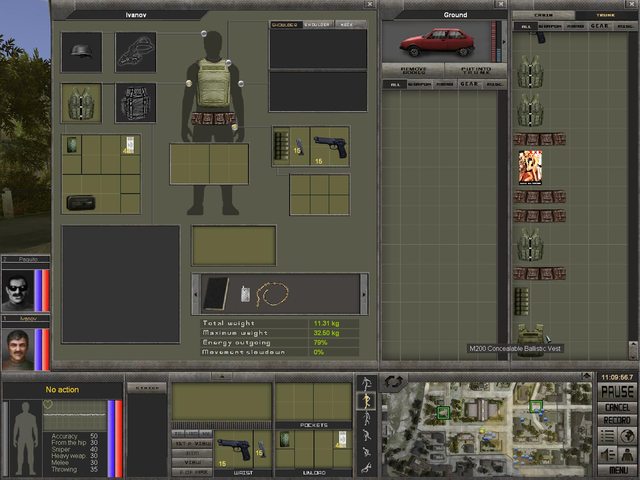The height and width of the screenshot is (480, 640).
Task: Select the ammo box item in trunk list
Action: [x=521, y=301]
